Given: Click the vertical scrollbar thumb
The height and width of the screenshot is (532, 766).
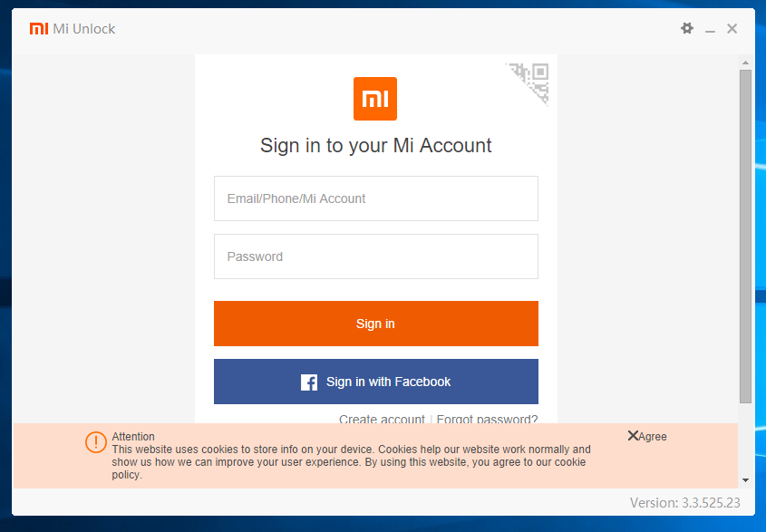Looking at the screenshot, I should tap(745, 236).
